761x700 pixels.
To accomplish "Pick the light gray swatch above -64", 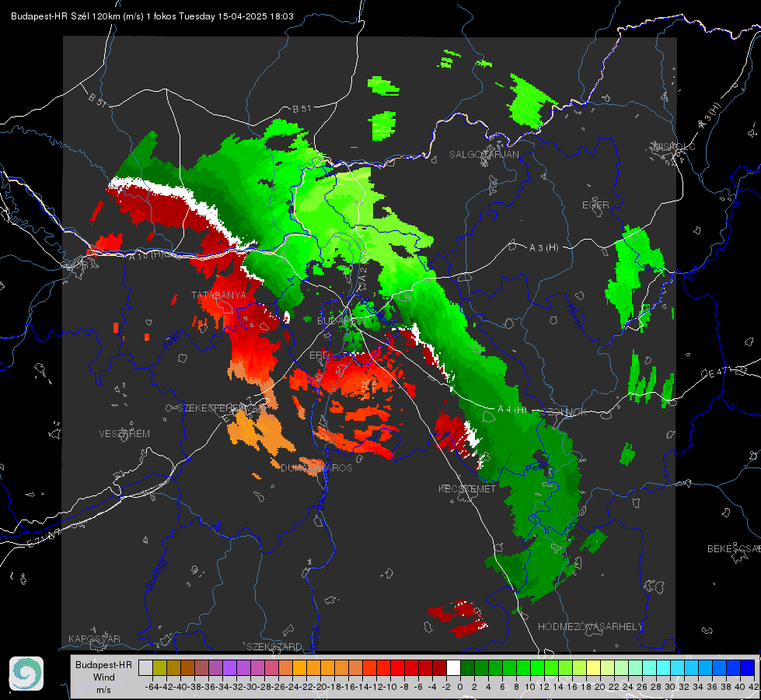I will point(145,667).
